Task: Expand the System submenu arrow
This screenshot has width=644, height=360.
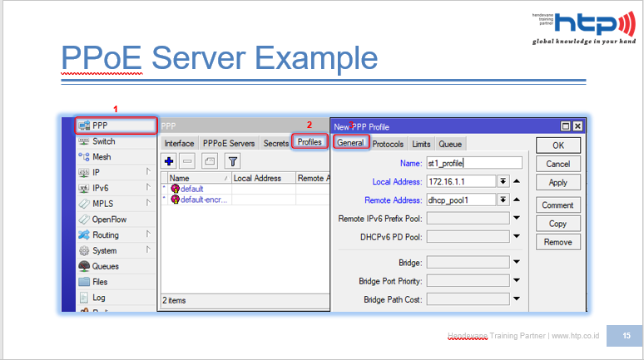Action: click(x=148, y=249)
